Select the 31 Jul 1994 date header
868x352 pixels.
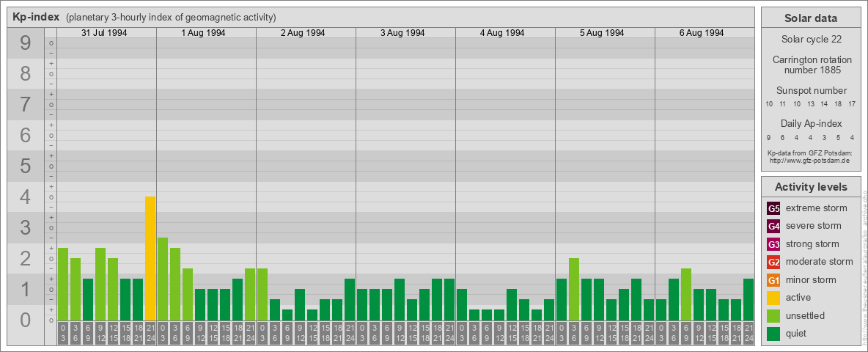coord(104,33)
